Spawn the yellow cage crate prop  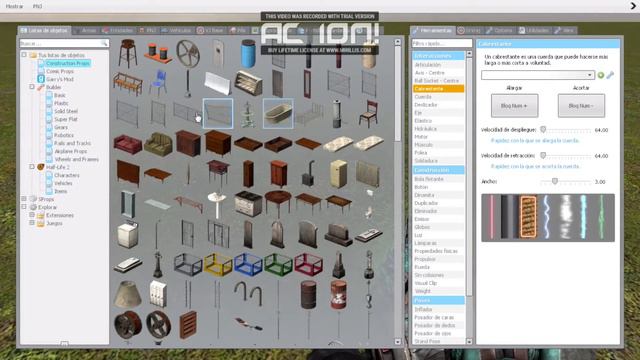click(218, 264)
